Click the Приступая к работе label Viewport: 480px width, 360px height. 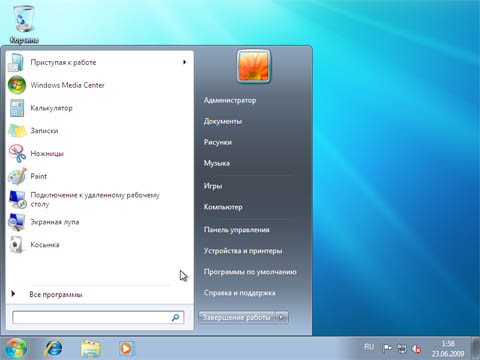click(x=63, y=62)
